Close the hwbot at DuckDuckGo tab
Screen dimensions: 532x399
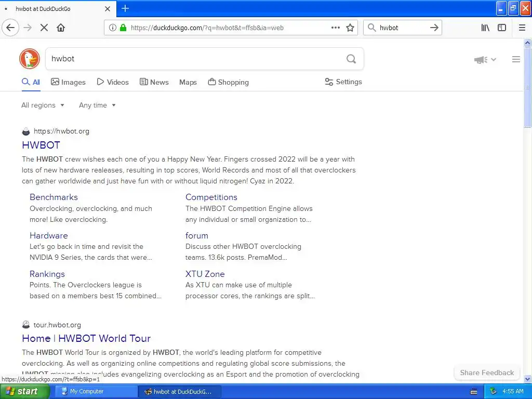108,9
